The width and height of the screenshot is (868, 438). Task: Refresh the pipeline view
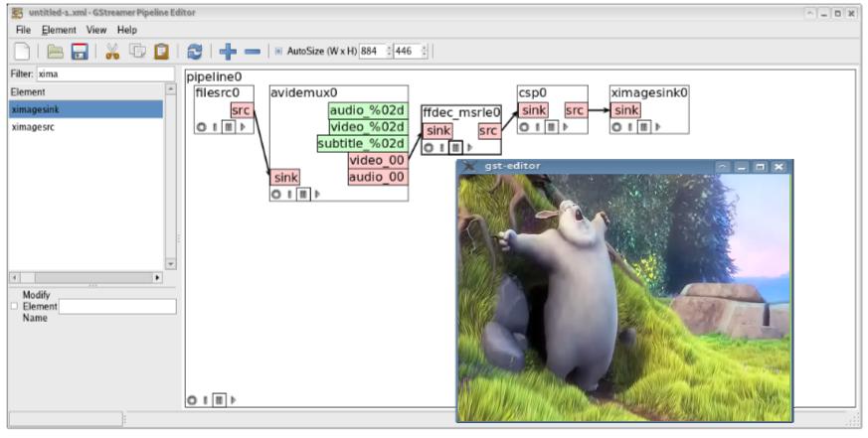(194, 52)
